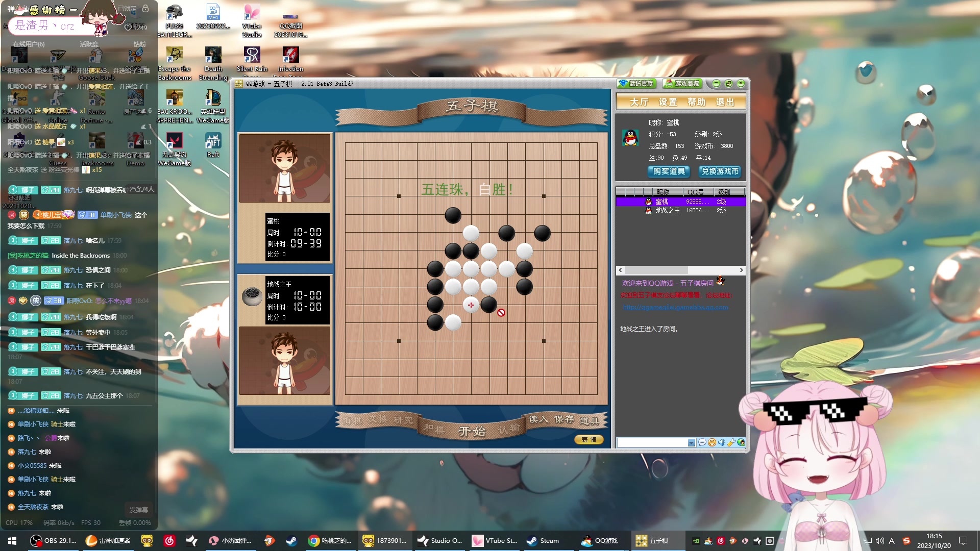This screenshot has width=980, height=551.
Task: Click the go stone bowl icon
Action: click(252, 296)
